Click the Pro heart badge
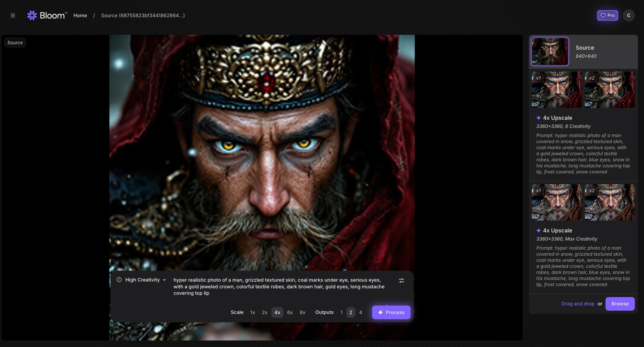Viewport: 644px width, 347px height. pos(607,16)
